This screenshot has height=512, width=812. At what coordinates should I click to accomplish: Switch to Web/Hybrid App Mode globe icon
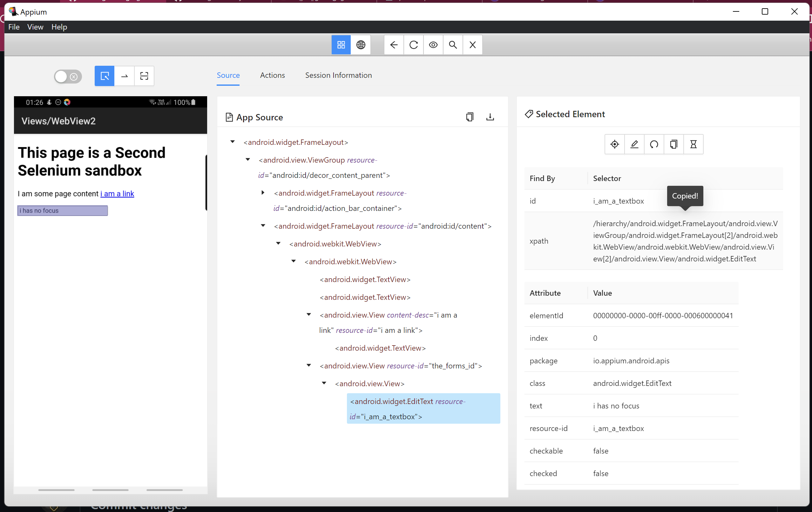(x=361, y=44)
